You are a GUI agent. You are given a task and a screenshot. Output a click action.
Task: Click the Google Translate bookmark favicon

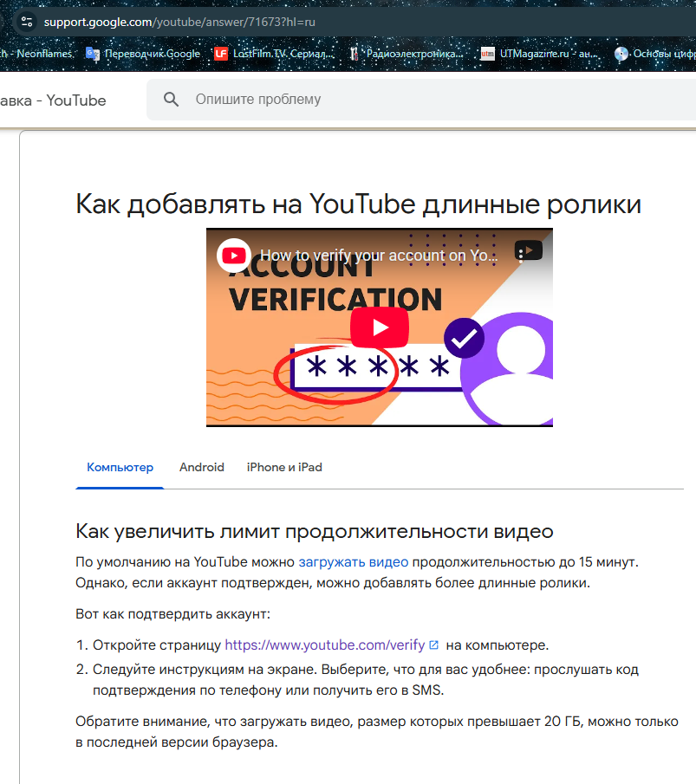click(93, 54)
